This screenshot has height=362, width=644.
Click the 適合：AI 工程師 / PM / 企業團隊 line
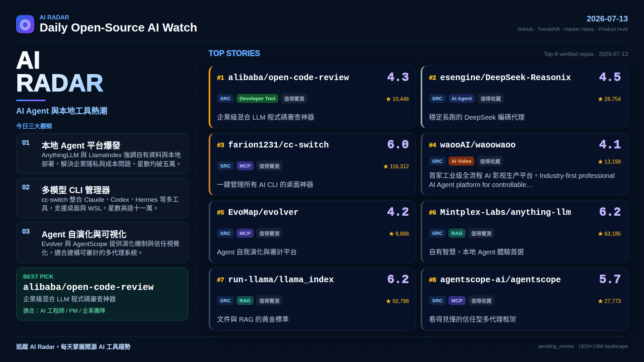point(64,311)
